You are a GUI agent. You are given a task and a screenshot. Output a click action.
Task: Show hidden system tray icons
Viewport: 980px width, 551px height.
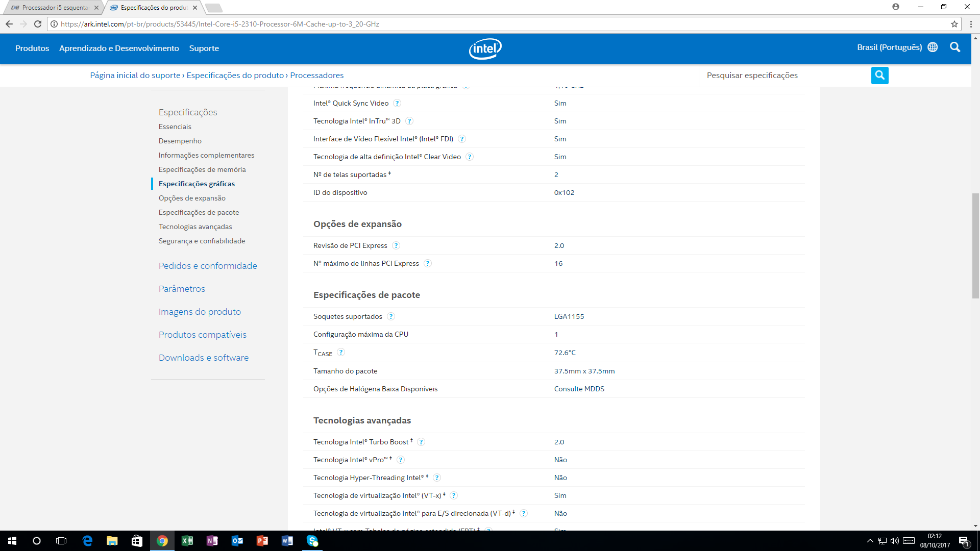(870, 541)
